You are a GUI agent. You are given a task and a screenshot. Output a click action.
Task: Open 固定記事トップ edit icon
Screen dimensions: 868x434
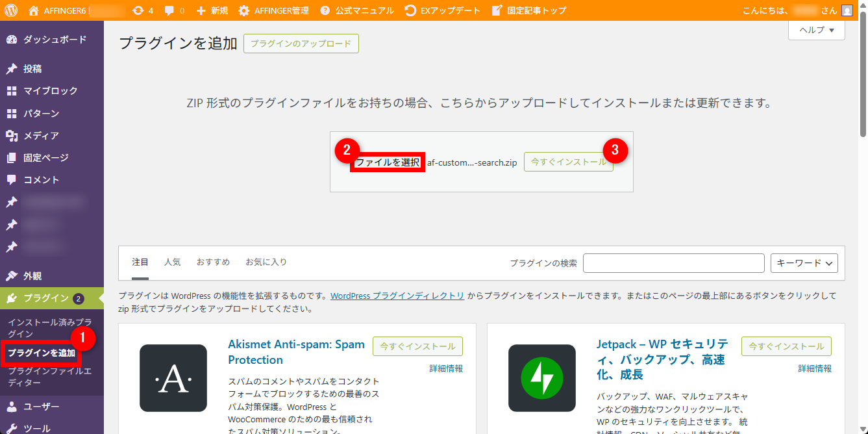click(497, 10)
